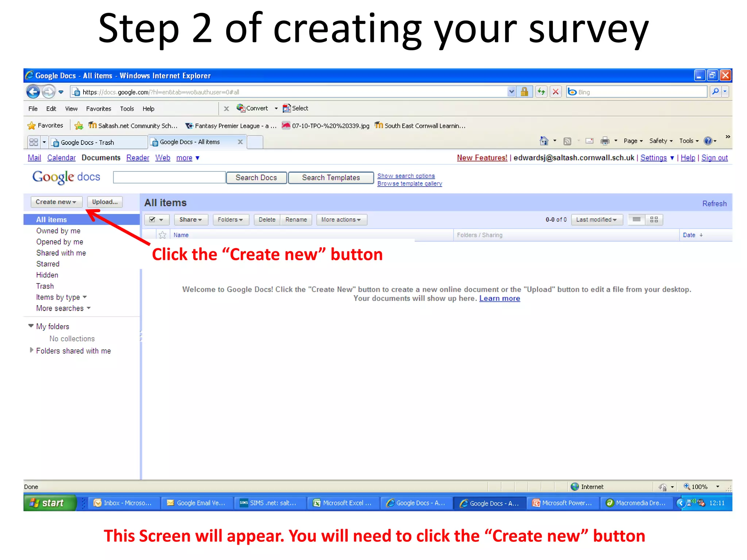747x560 pixels.
Task: Click the browser Forward arrow button
Action: tap(48, 92)
